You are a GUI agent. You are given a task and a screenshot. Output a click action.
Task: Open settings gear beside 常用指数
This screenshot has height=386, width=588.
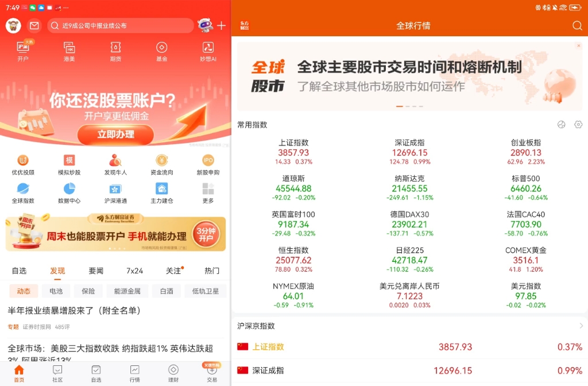(578, 125)
